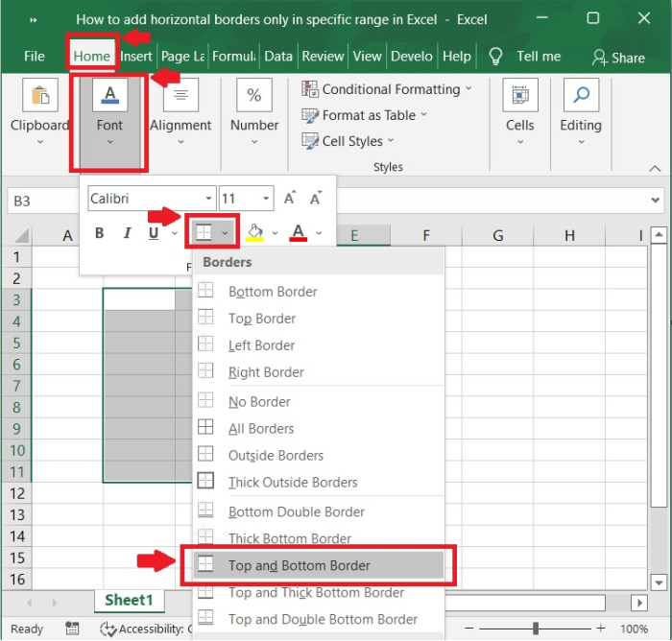Image resolution: width=672 pixels, height=641 pixels.
Task: Click the ribbon display options icon in title bar
Action: click(x=34, y=20)
